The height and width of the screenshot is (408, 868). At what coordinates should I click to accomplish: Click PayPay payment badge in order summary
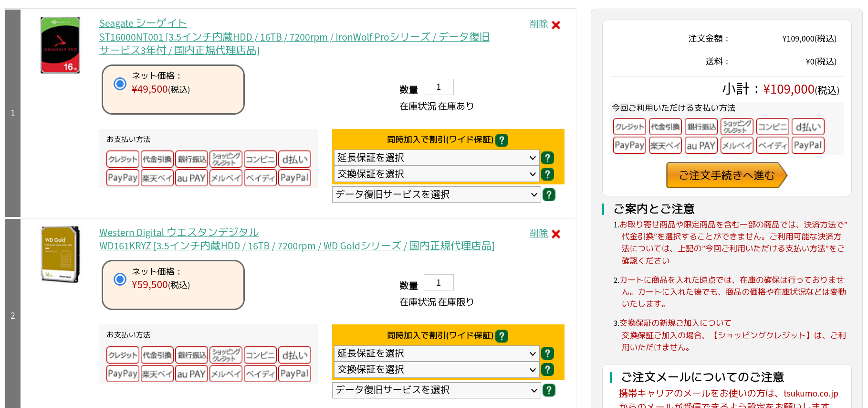(629, 145)
